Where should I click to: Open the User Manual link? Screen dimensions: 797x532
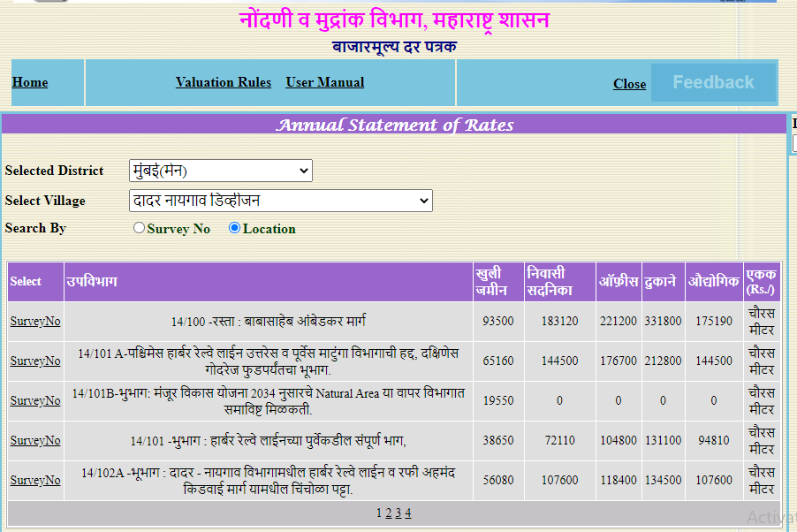pos(325,82)
